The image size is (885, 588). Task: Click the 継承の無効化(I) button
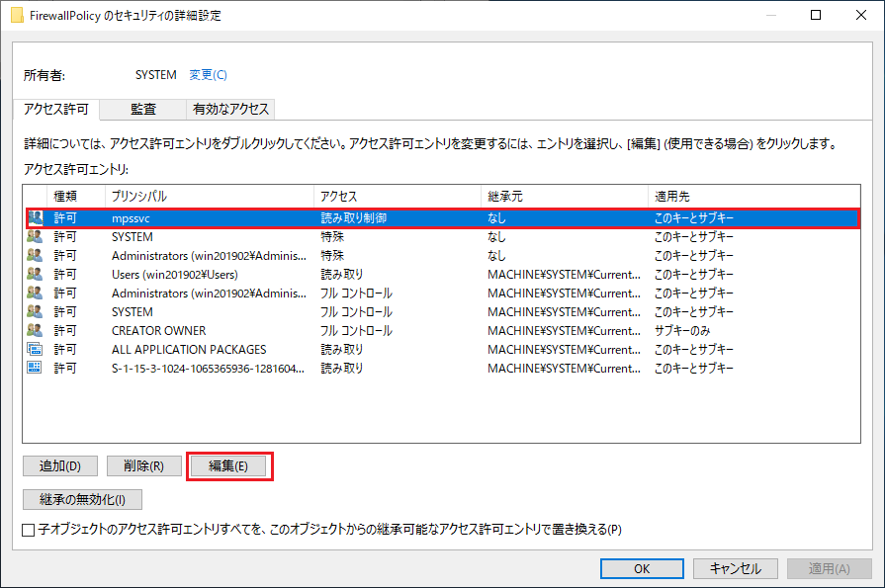coord(82,499)
